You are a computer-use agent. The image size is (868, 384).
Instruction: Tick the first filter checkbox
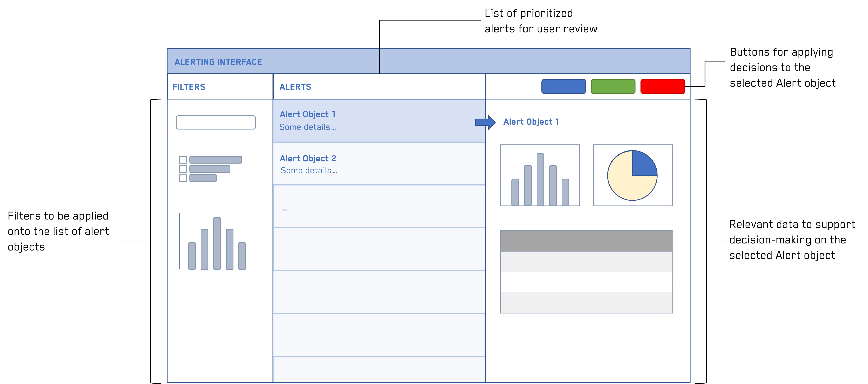[x=183, y=160]
